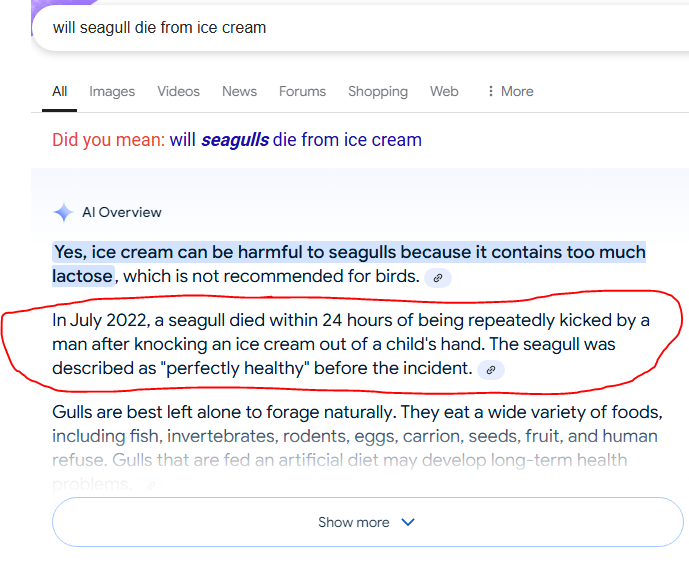Open the Forums tab
Screen dimensions: 689x565
coord(302,91)
